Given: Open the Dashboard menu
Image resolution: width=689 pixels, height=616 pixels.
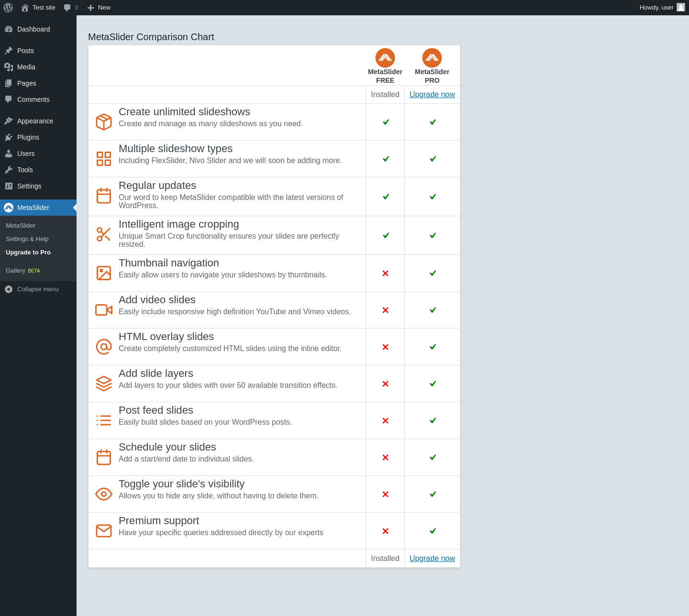Looking at the screenshot, I should point(38,29).
